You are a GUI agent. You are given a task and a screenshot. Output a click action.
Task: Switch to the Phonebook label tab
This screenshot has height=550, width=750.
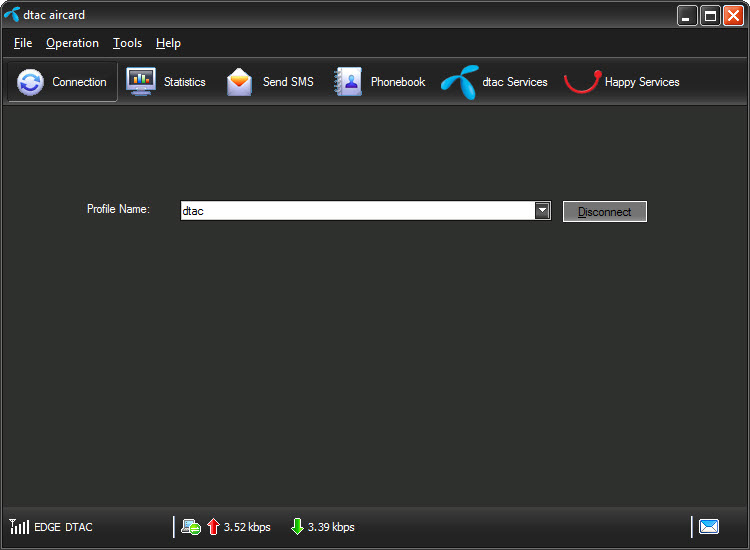point(398,82)
